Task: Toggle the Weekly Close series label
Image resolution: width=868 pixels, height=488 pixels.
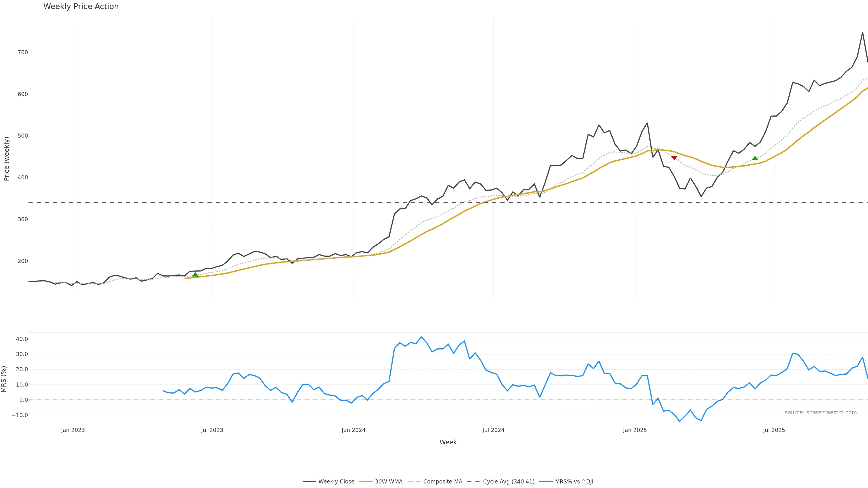Action: tap(336, 482)
